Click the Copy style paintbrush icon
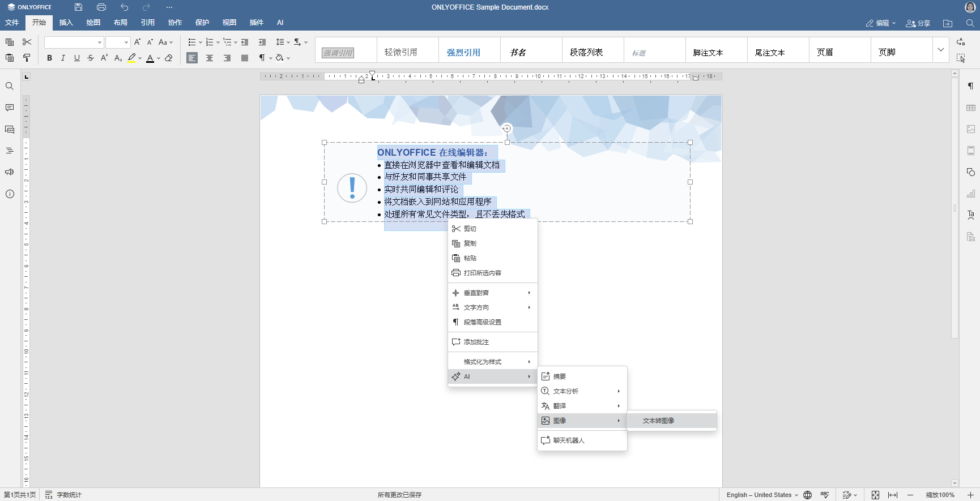This screenshot has width=980, height=501. click(x=27, y=58)
